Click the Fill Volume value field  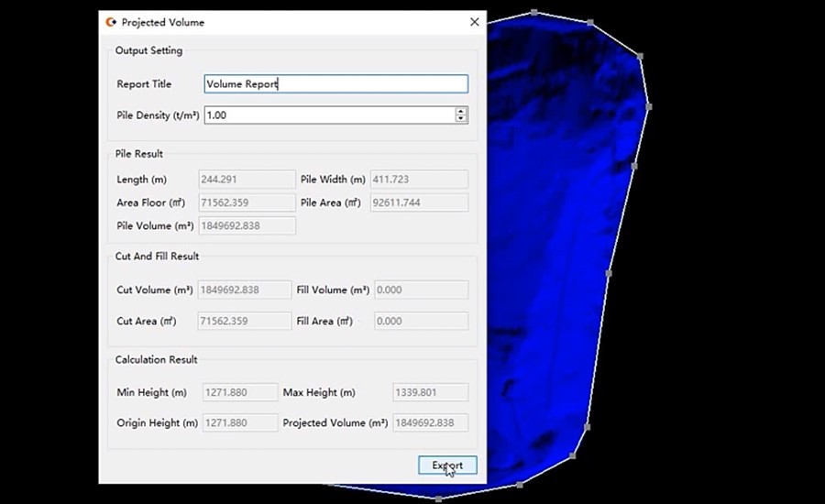click(x=421, y=290)
